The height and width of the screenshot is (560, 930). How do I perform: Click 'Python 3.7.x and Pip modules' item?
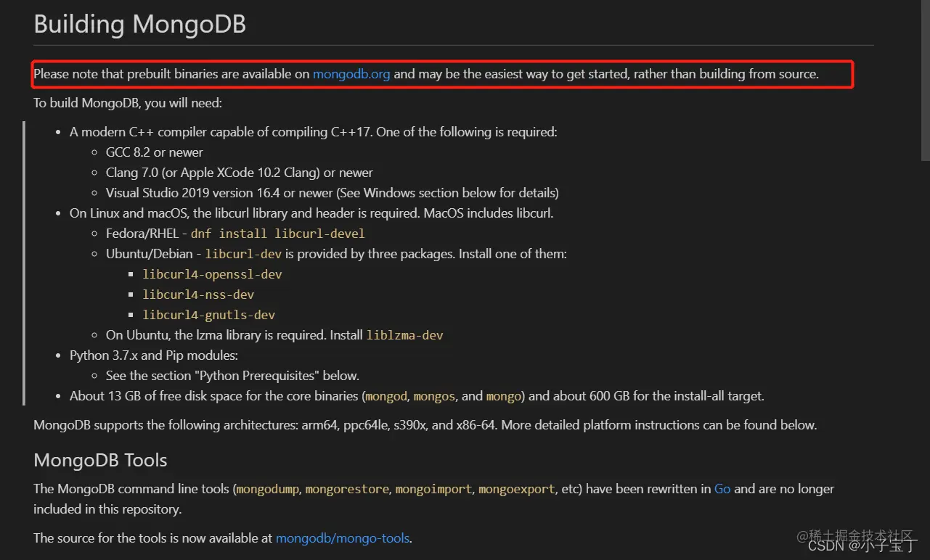[154, 355]
